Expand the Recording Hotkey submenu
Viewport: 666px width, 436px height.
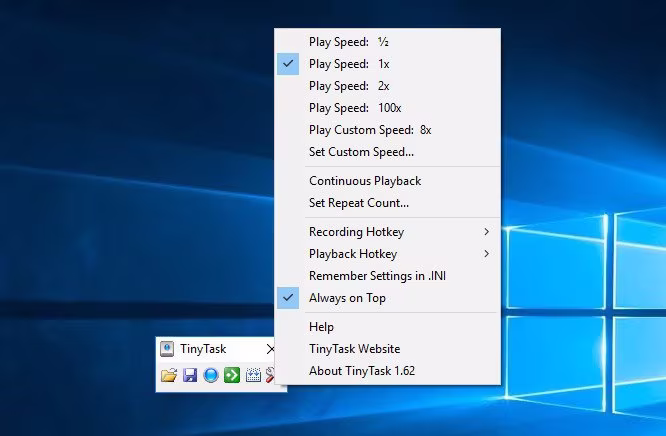(x=387, y=232)
